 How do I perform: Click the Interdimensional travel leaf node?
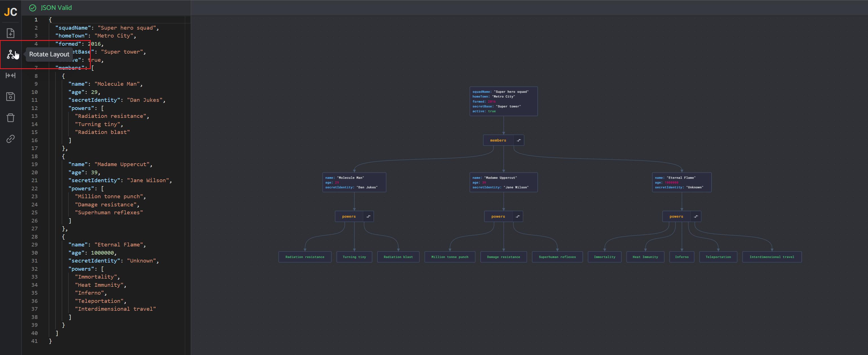771,257
